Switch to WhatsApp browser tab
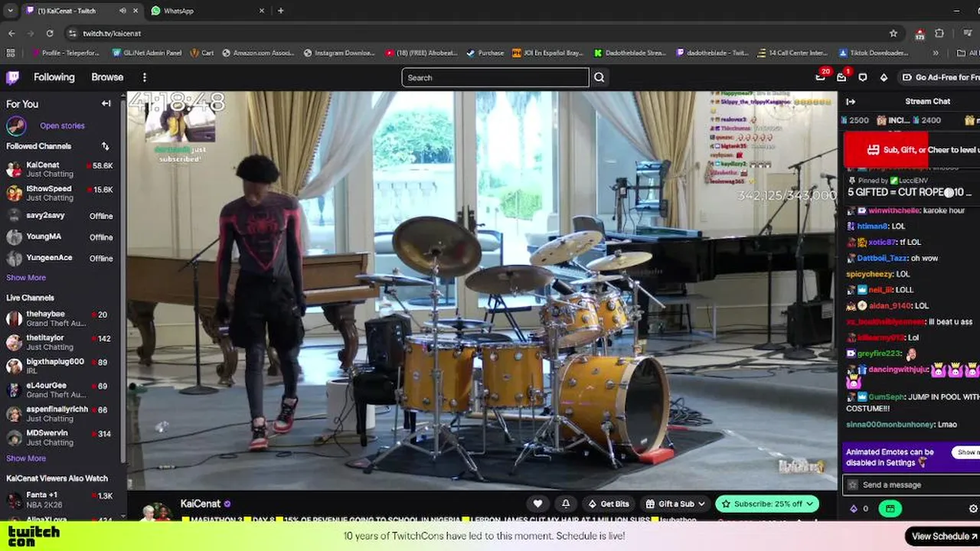The image size is (980, 551). [x=207, y=11]
